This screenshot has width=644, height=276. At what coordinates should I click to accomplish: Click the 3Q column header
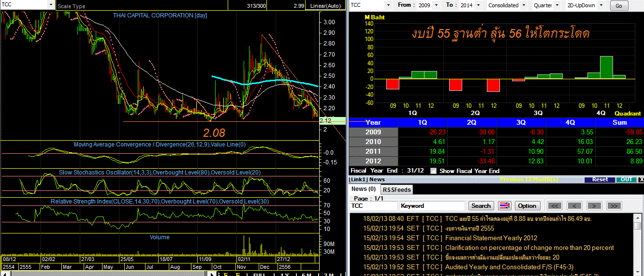pos(521,123)
